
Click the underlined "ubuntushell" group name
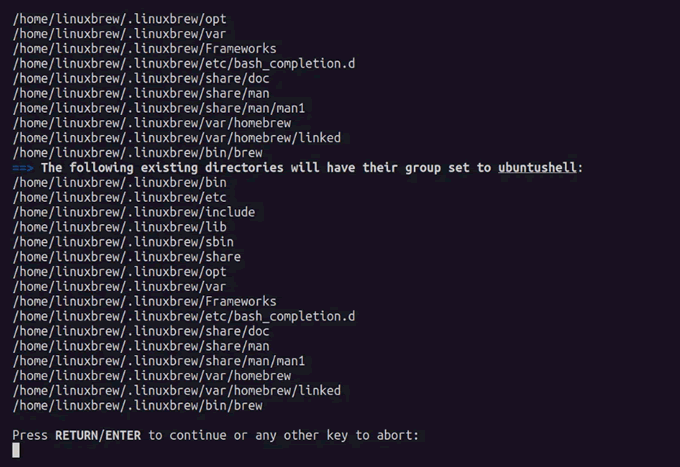coord(537,168)
